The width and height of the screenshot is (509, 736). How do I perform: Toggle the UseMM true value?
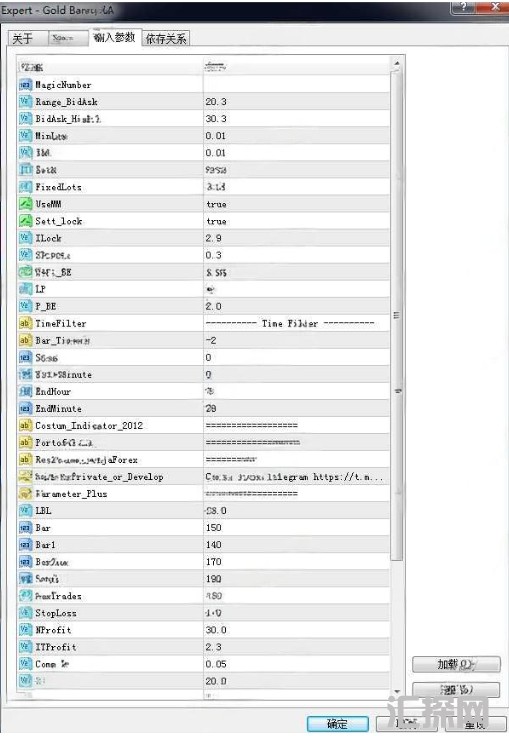click(296, 204)
